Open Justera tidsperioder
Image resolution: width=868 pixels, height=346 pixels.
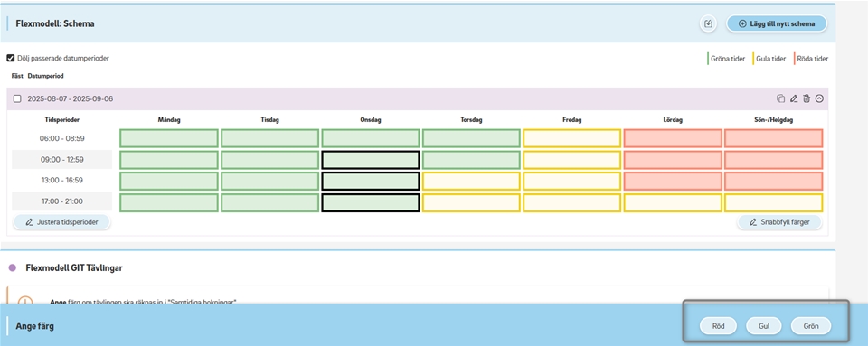pyautogui.click(x=61, y=222)
